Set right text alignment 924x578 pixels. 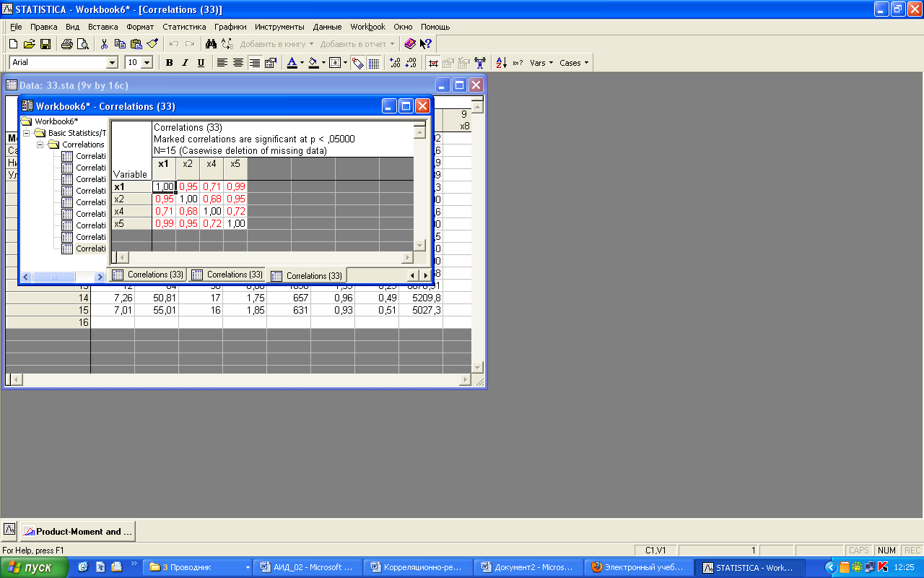[x=254, y=63]
